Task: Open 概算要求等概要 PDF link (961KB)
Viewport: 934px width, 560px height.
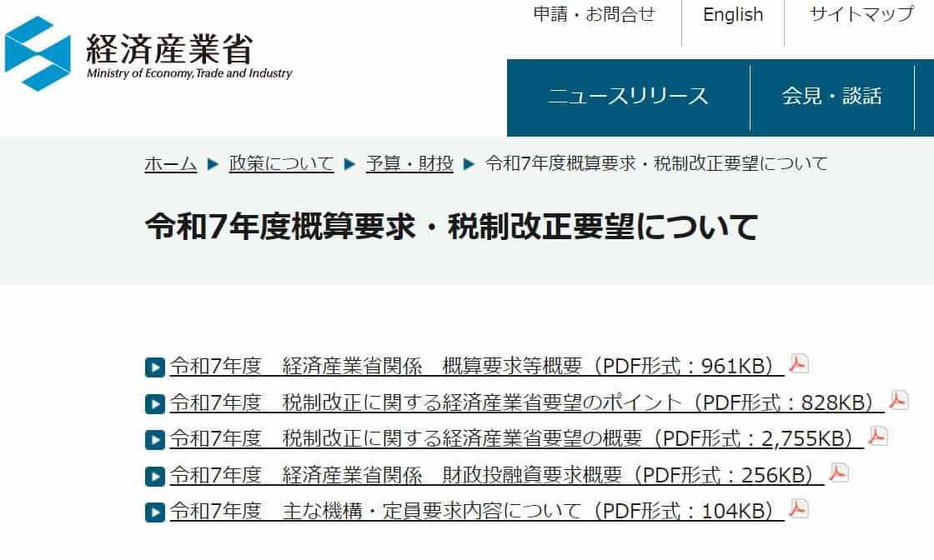Action: (x=477, y=366)
